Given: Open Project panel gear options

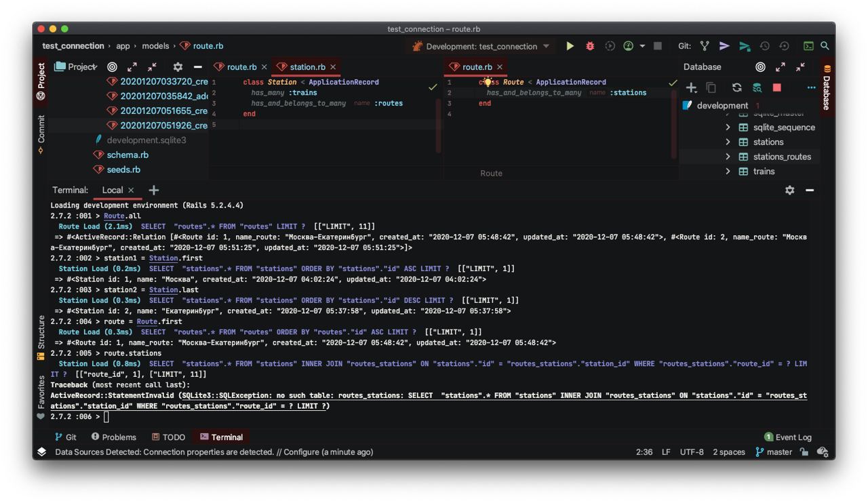Looking at the screenshot, I should 178,67.
